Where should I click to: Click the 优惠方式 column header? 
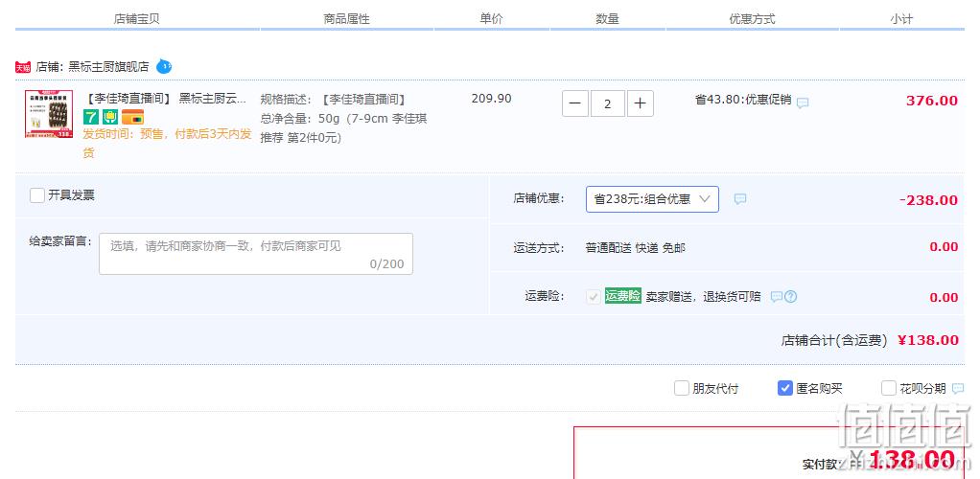tap(753, 19)
